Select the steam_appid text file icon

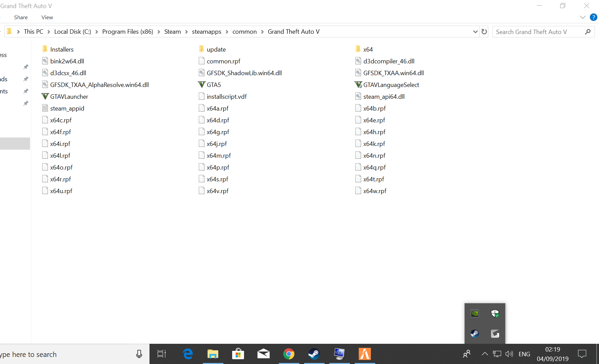(x=45, y=108)
